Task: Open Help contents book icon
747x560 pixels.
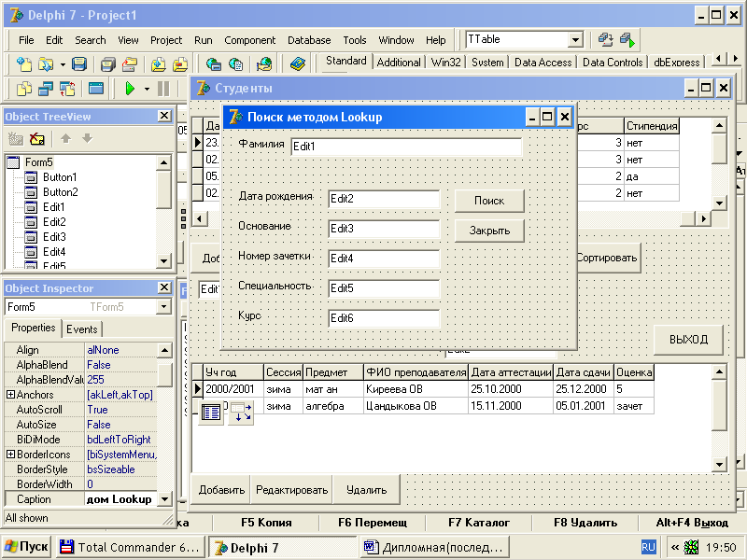Action: pos(298,63)
